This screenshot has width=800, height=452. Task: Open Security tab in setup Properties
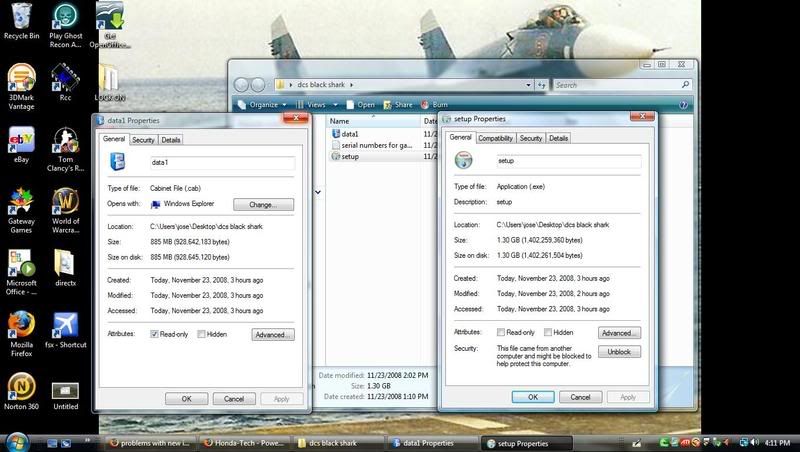click(531, 138)
